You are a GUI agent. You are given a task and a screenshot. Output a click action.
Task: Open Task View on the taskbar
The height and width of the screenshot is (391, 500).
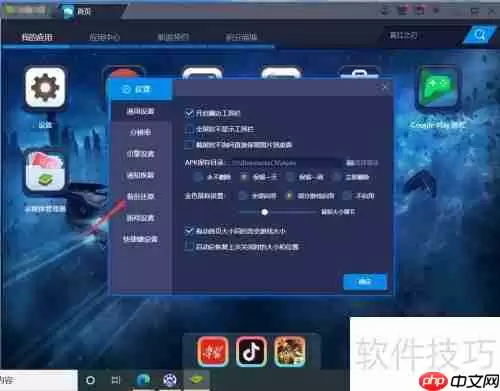tap(116, 380)
